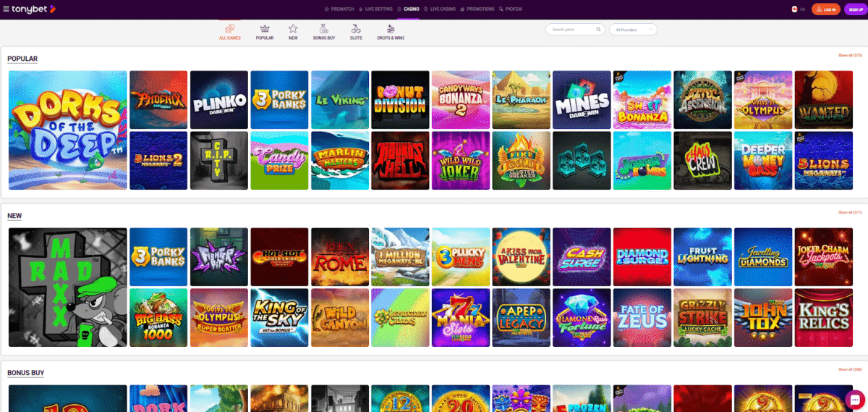Viewport: 868px width, 412px height.
Task: Open Reign of Rome tile
Action: pyautogui.click(x=340, y=257)
